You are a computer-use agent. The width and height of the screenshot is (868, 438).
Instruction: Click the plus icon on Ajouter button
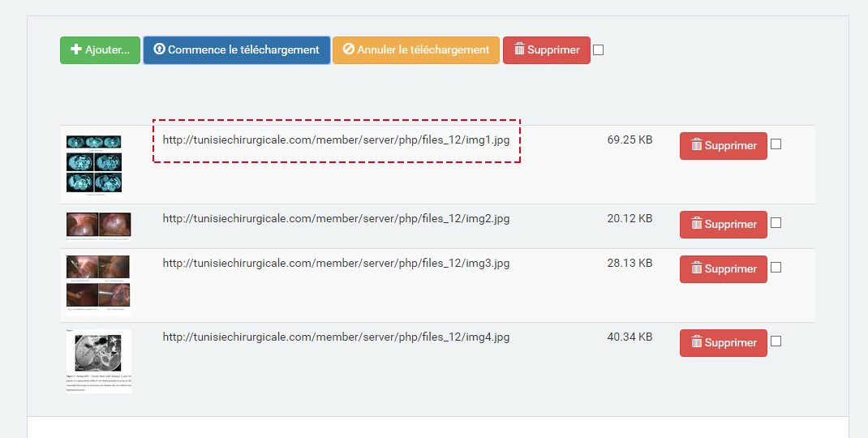[76, 49]
